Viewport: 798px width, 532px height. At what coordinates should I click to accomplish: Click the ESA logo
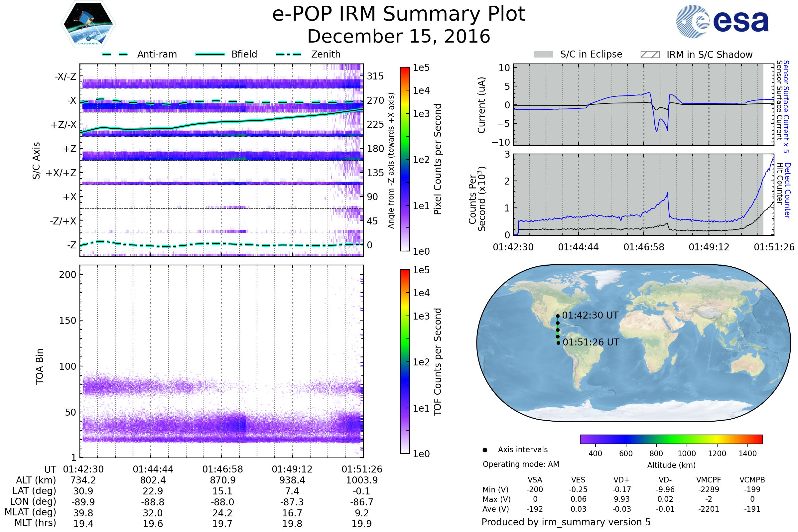tap(722, 21)
